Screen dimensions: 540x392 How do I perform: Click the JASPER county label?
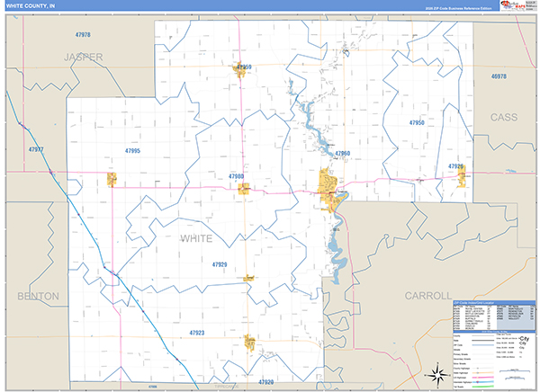[84, 58]
